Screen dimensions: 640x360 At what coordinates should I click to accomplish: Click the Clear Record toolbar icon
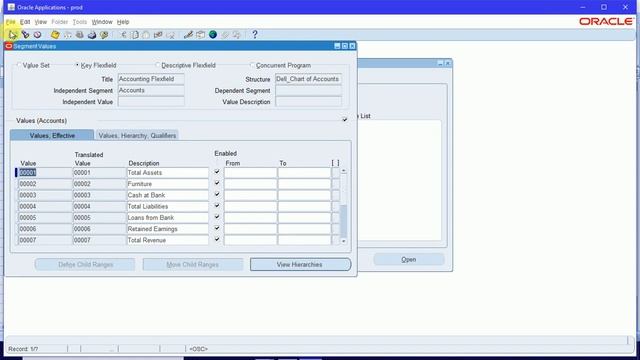[158, 35]
